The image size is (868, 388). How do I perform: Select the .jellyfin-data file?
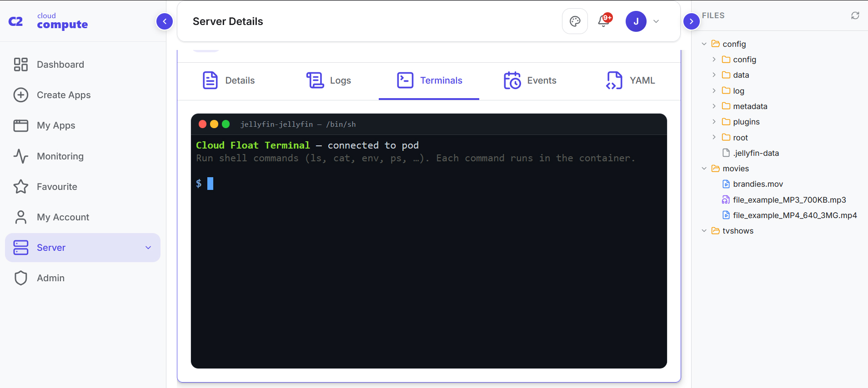pyautogui.click(x=756, y=153)
